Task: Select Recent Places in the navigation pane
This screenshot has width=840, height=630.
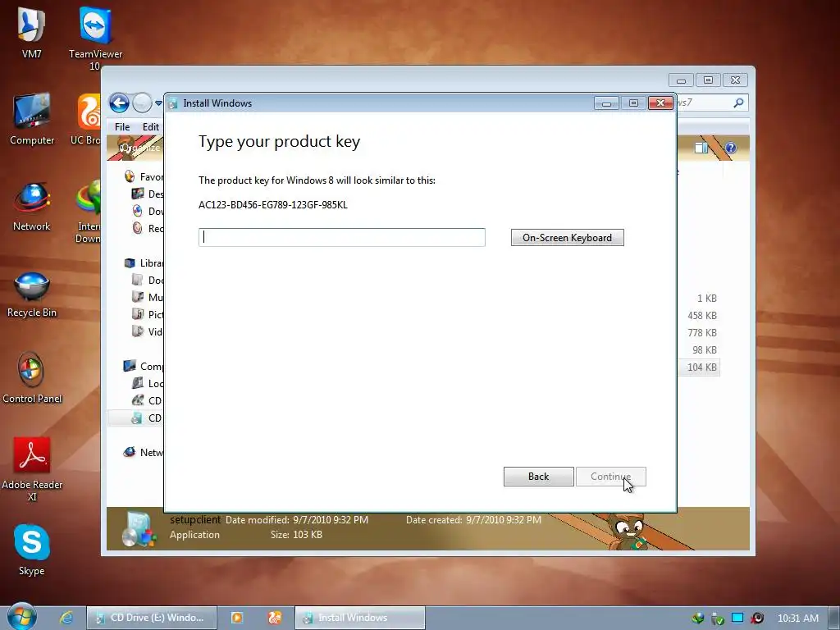Action: point(148,228)
